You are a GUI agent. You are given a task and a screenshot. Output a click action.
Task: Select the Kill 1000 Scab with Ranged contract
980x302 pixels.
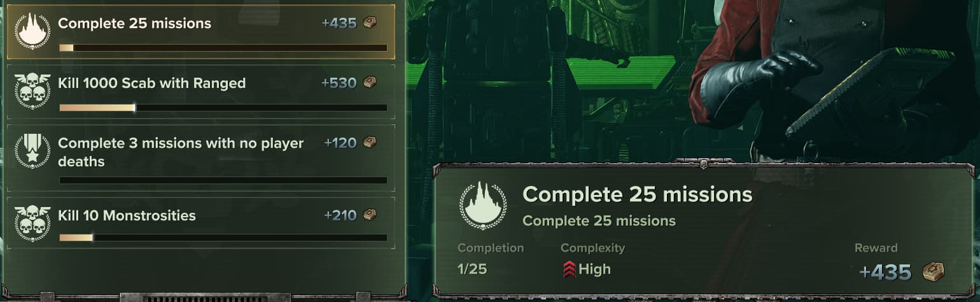tap(201, 91)
